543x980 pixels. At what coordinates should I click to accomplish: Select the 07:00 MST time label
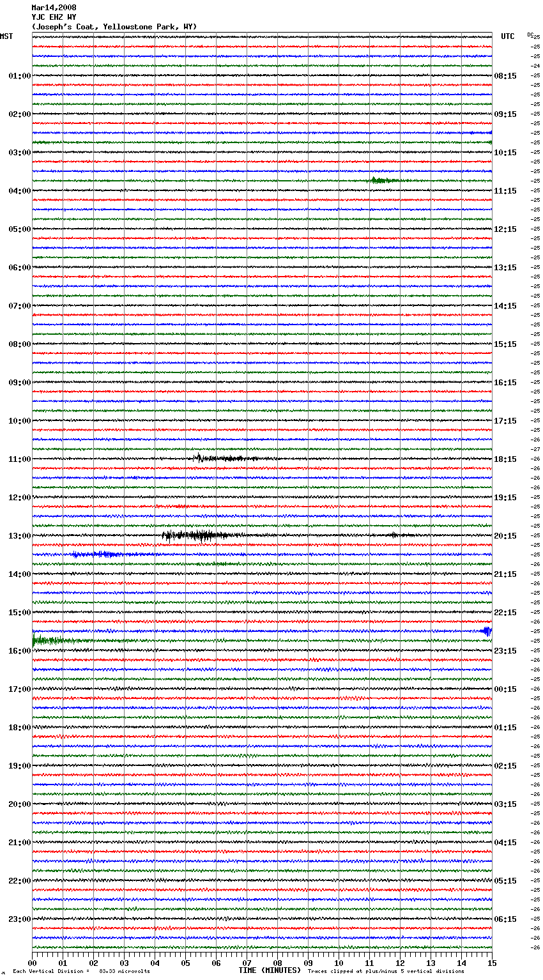[x=20, y=306]
